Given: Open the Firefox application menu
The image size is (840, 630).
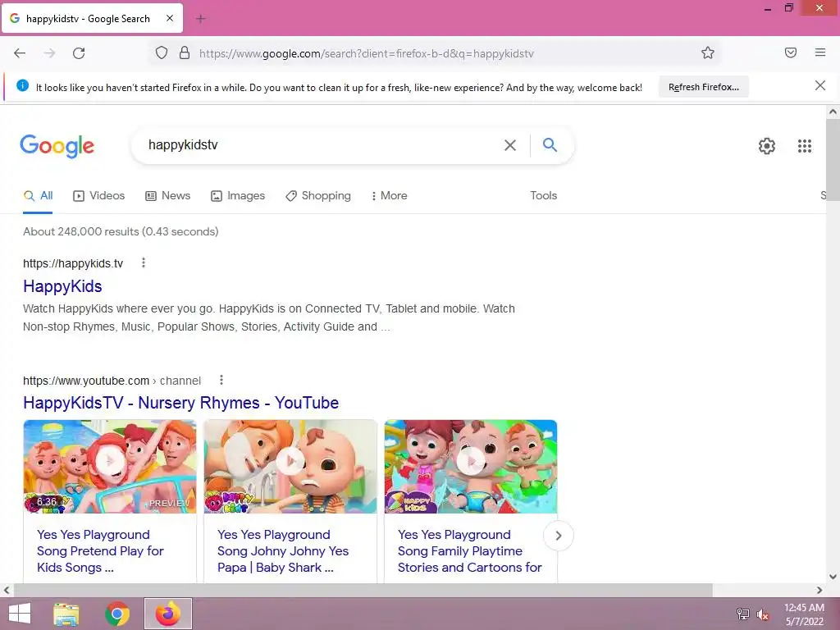Looking at the screenshot, I should (820, 52).
